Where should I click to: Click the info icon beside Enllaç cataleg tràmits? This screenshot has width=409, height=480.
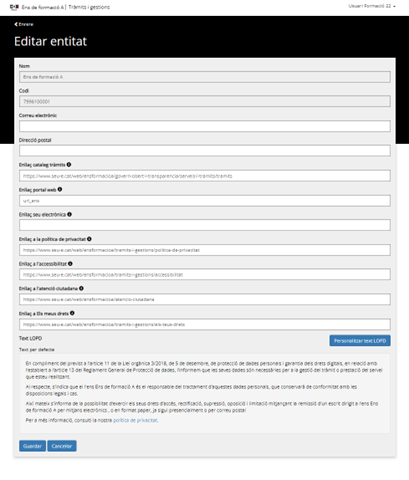[69, 165]
